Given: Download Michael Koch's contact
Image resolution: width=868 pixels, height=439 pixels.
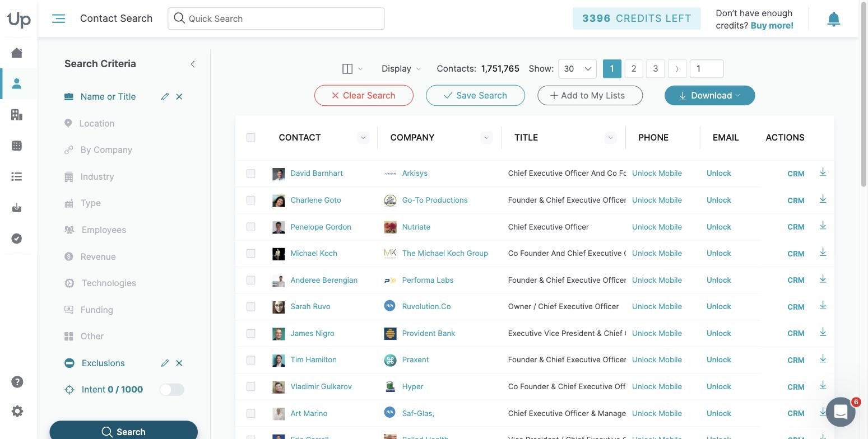Looking at the screenshot, I should pyautogui.click(x=823, y=252).
